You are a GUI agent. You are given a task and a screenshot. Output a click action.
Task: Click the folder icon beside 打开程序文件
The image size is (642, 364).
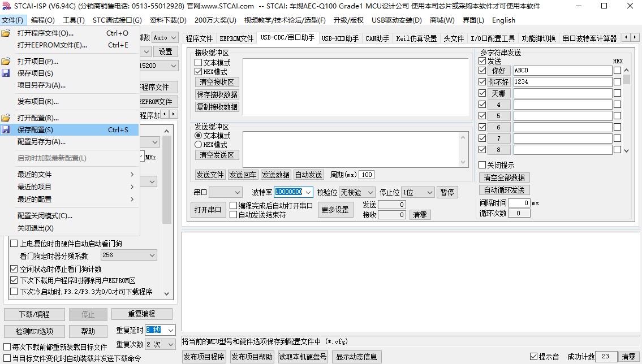pyautogui.click(x=6, y=33)
